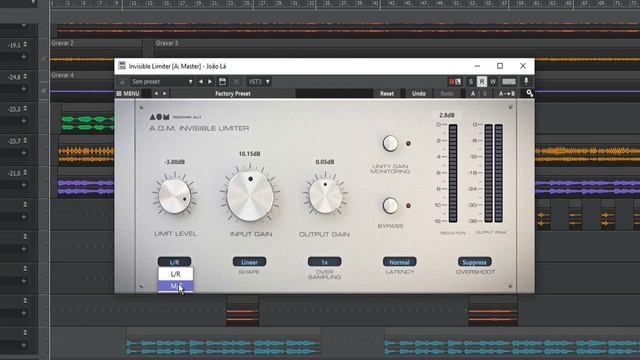640x360 pixels.
Task: Toggle the R read automation button
Action: click(482, 82)
